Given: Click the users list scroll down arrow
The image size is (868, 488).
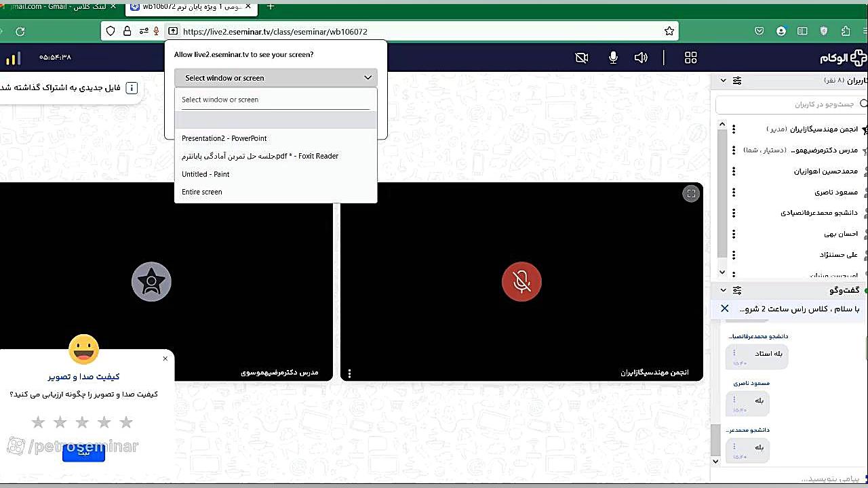Looking at the screenshot, I should click(x=722, y=272).
